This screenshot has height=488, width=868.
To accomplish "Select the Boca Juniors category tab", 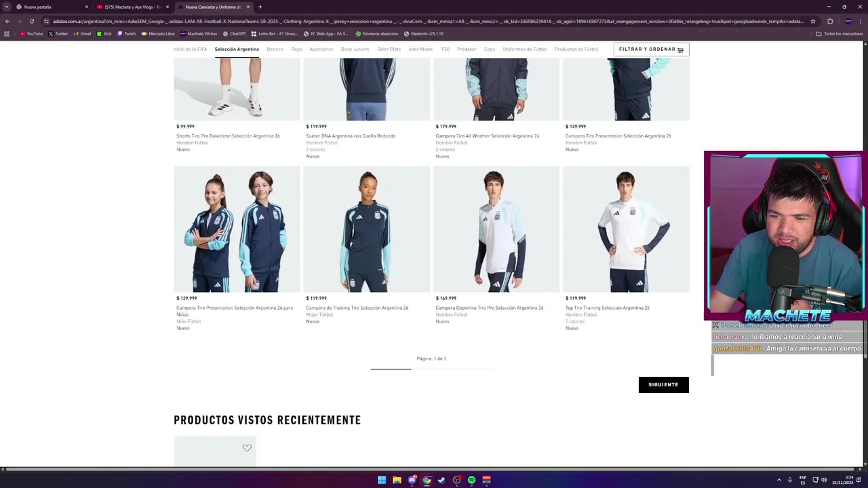I will pos(355,49).
